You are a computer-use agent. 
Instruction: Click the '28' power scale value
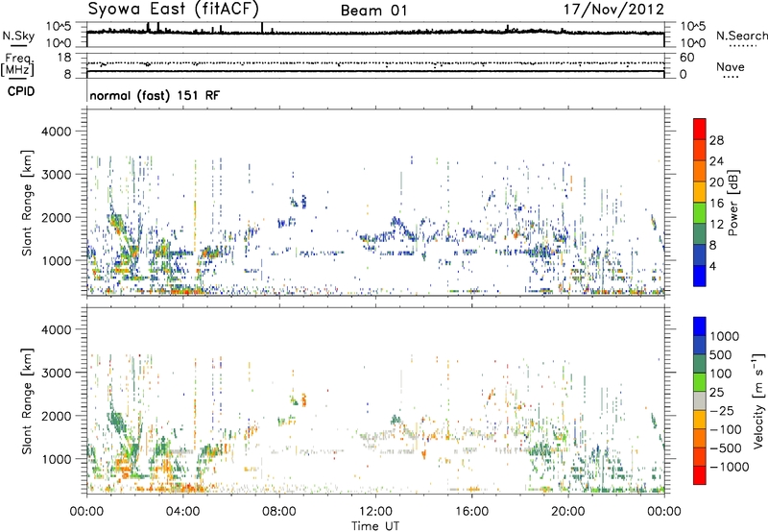[716, 140]
